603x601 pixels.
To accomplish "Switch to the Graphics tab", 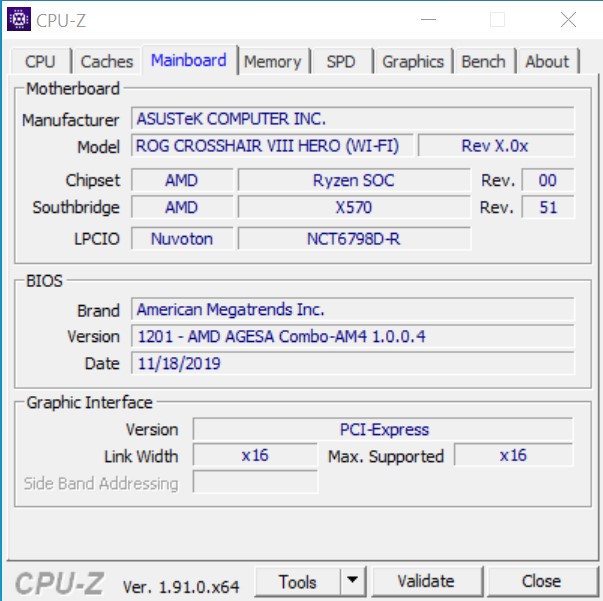I will tap(413, 62).
